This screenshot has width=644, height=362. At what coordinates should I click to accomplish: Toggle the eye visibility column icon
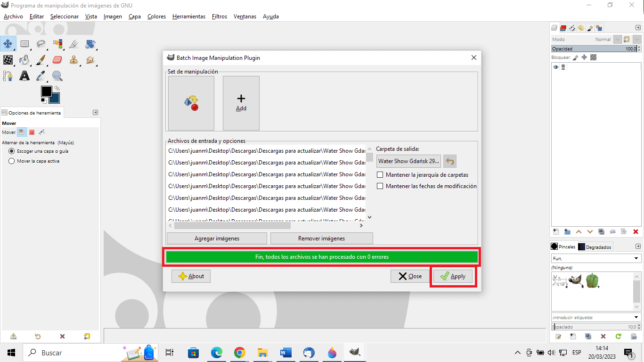pos(556,67)
